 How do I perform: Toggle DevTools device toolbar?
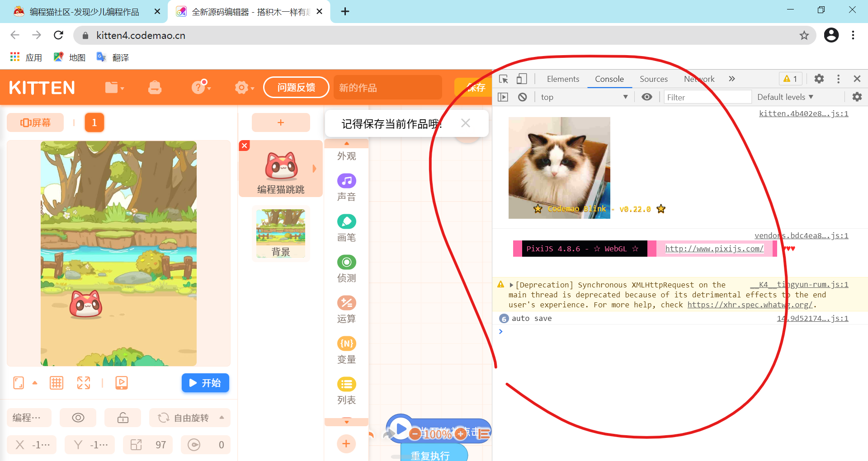click(x=522, y=79)
